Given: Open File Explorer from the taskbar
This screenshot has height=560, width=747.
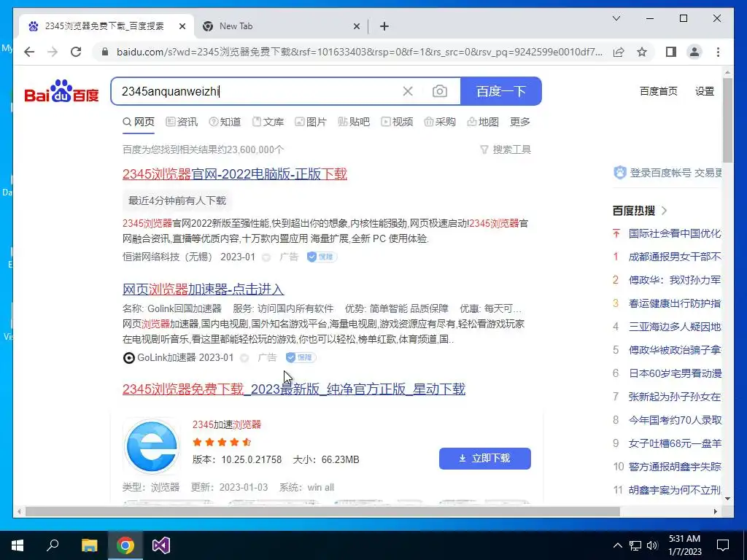Looking at the screenshot, I should (89, 545).
